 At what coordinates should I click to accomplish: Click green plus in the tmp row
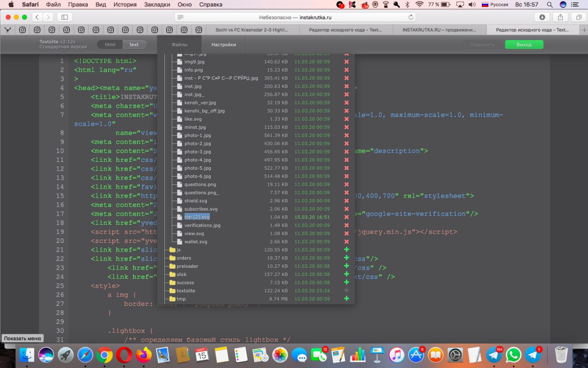[x=346, y=299]
